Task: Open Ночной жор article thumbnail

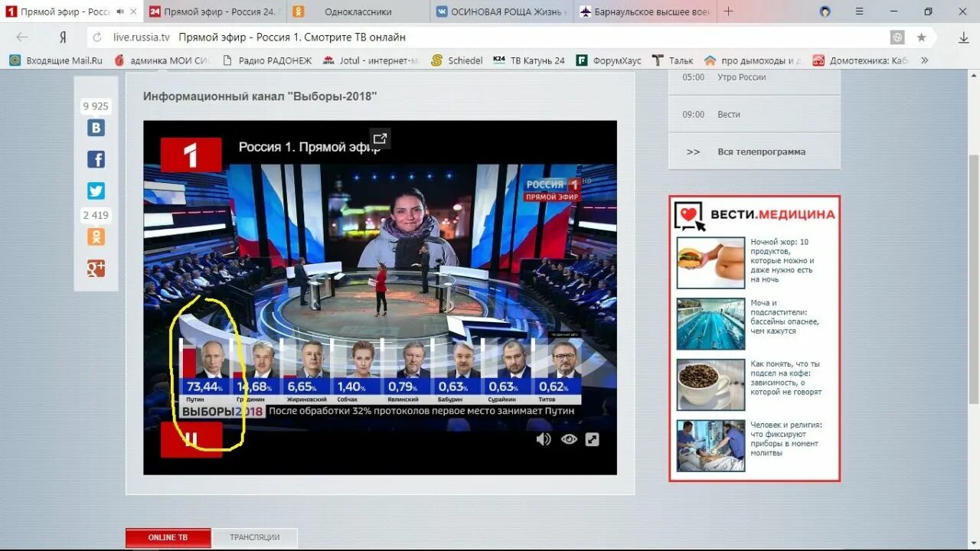Action: click(x=710, y=262)
